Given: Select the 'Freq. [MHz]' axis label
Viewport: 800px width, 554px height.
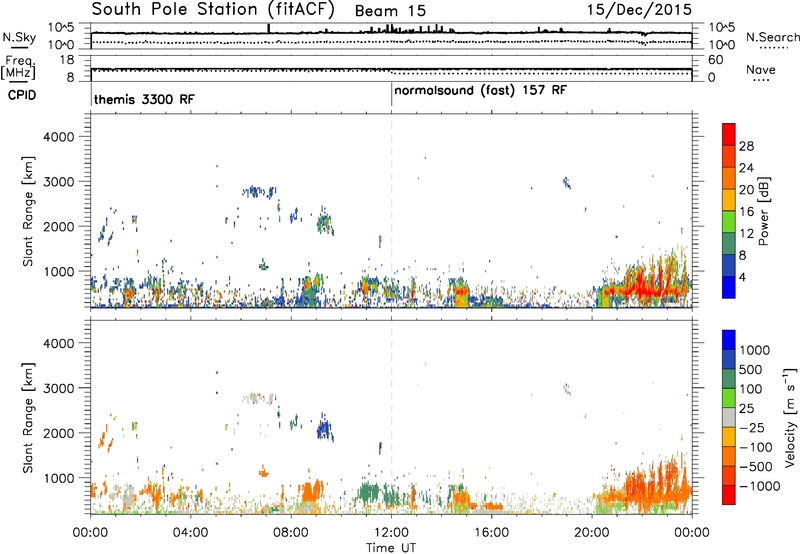Looking at the screenshot, I should click(x=18, y=67).
